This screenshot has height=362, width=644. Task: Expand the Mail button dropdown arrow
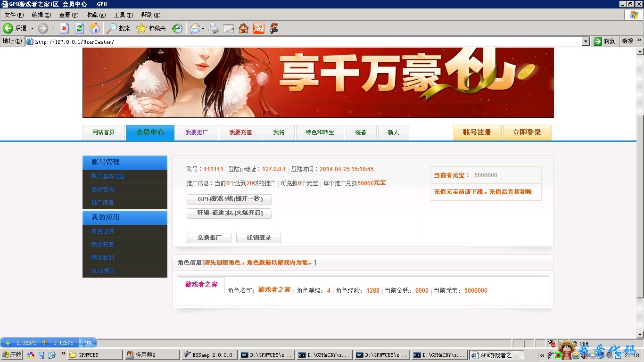203,28
